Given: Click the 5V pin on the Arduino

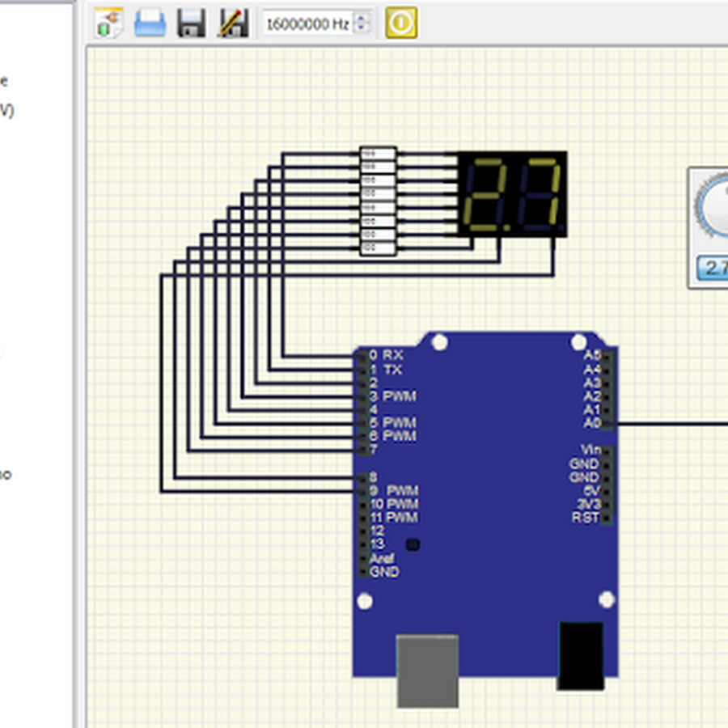Looking at the screenshot, I should click(605, 490).
